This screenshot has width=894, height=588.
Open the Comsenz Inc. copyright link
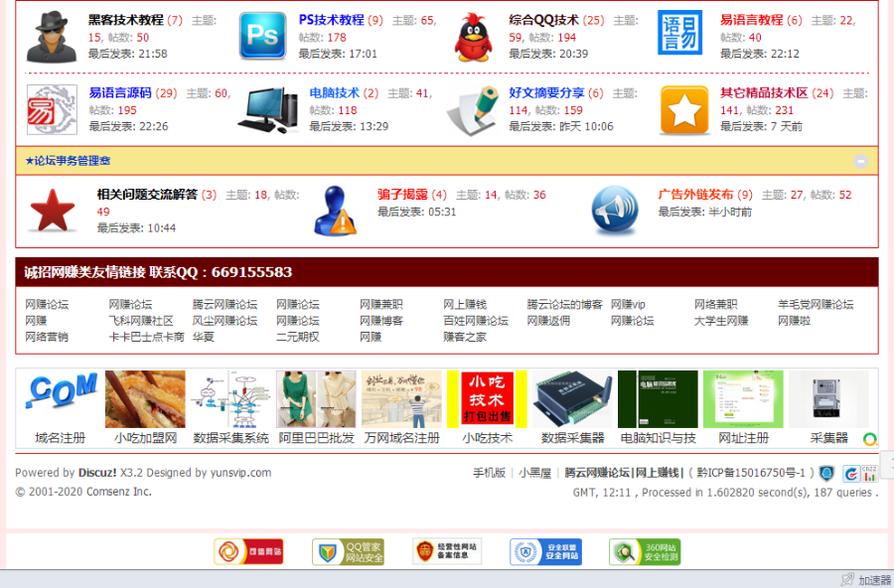(118, 492)
